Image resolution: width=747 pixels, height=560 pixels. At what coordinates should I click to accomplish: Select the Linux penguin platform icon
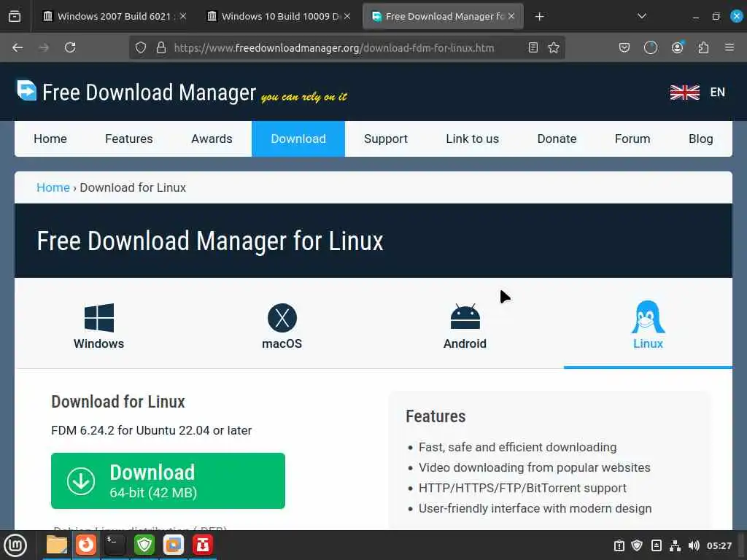[648, 316]
